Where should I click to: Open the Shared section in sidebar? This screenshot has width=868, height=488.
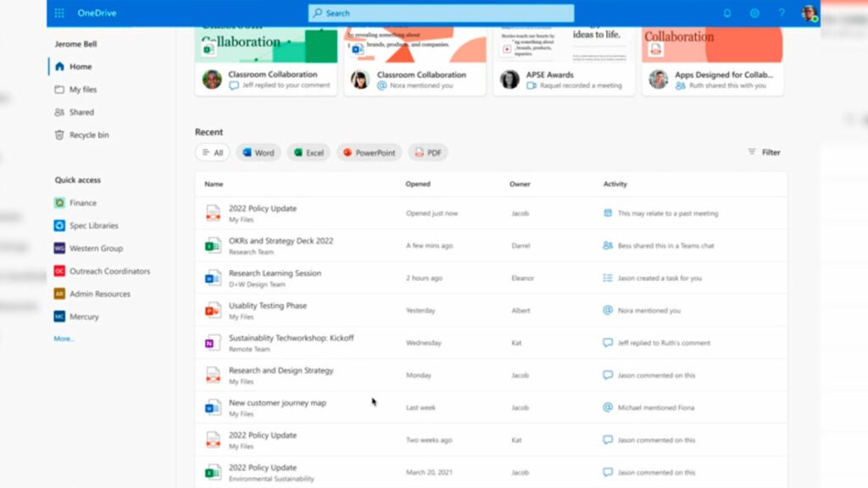pyautogui.click(x=81, y=112)
